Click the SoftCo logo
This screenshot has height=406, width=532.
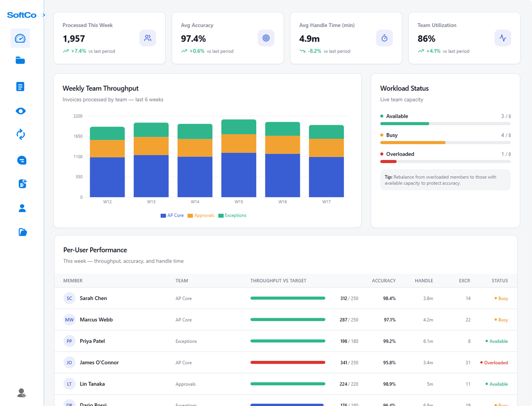[22, 15]
